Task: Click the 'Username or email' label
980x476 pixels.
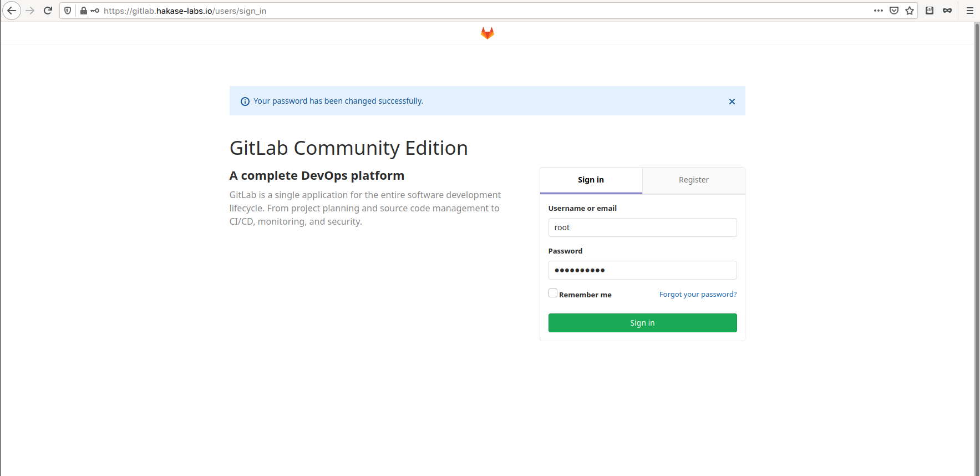Action: (x=582, y=209)
